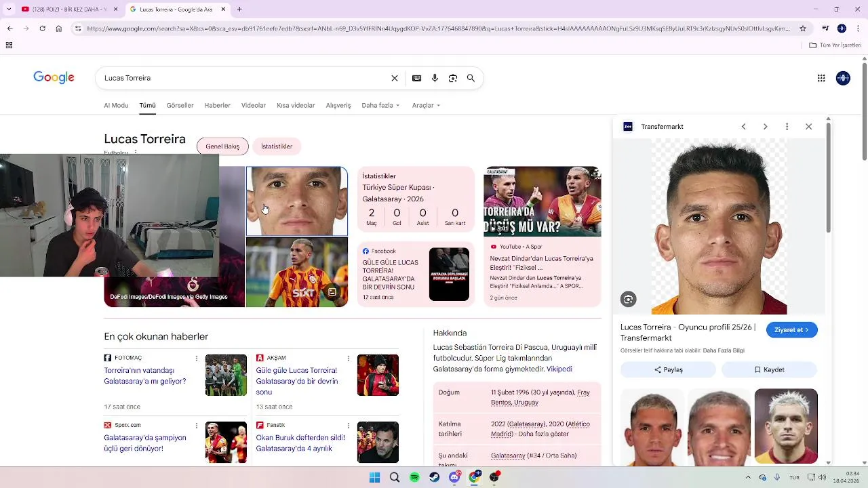Open three-dot options in image panel
868x488 pixels.
pyautogui.click(x=787, y=127)
